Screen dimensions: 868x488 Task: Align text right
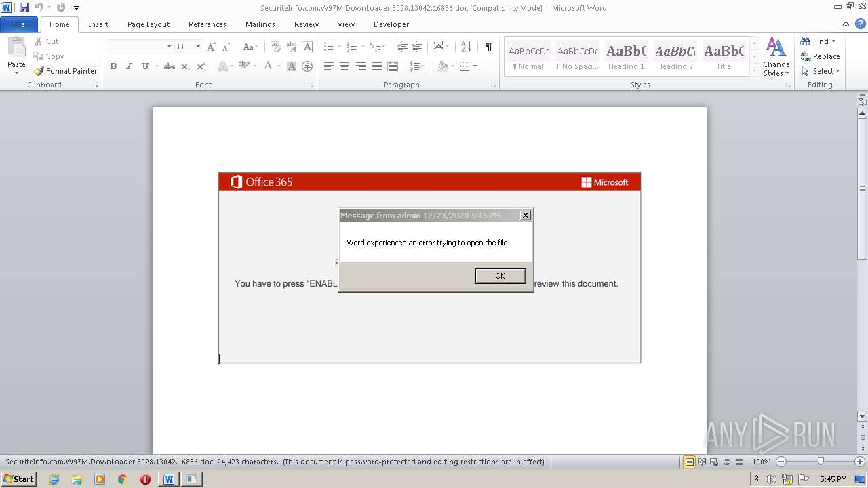pos(361,66)
